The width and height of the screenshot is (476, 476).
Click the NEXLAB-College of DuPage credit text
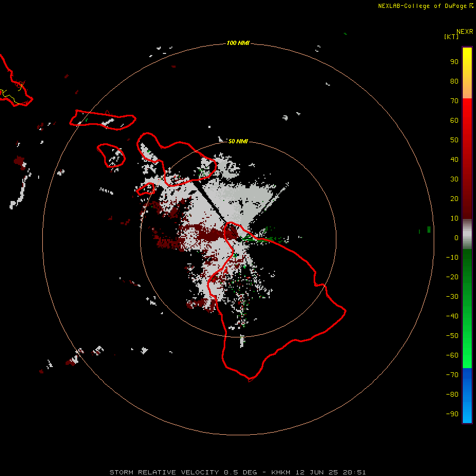pyautogui.click(x=422, y=6)
